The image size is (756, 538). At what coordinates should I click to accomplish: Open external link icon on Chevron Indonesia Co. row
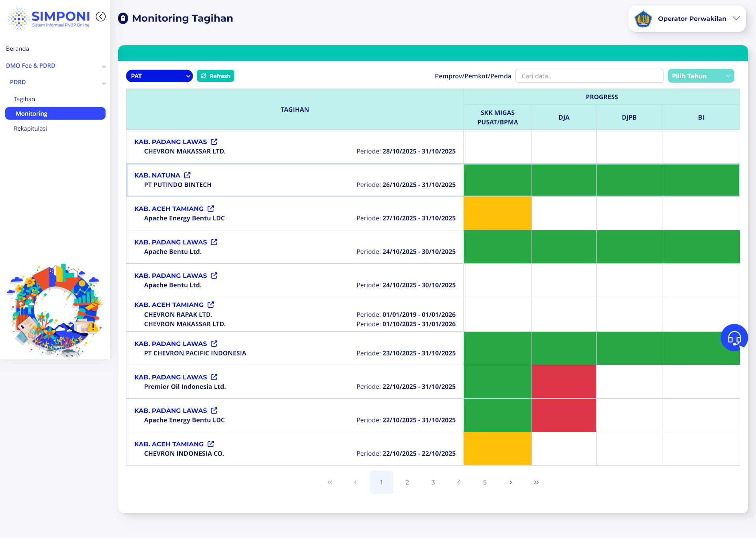pos(211,444)
